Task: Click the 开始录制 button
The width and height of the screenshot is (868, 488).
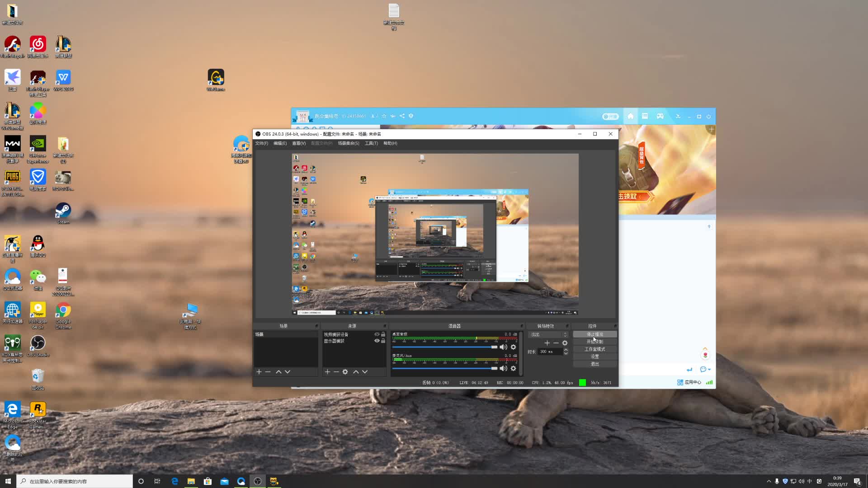Action: point(594,342)
